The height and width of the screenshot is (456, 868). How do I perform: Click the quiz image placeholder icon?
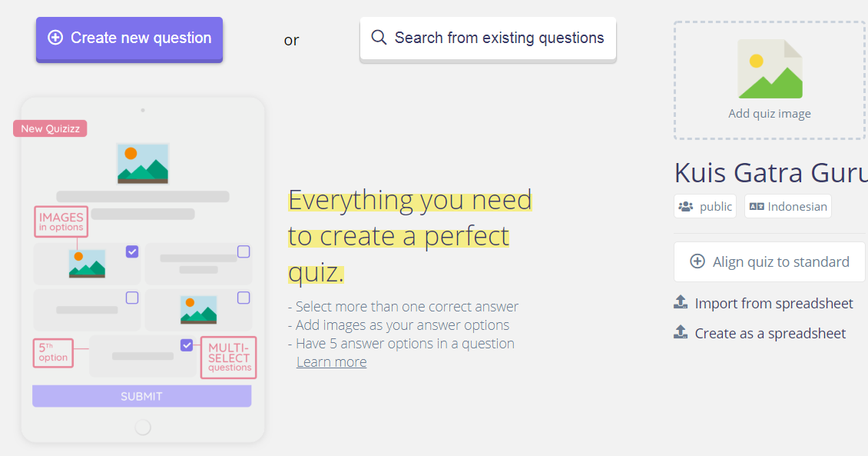pos(770,69)
